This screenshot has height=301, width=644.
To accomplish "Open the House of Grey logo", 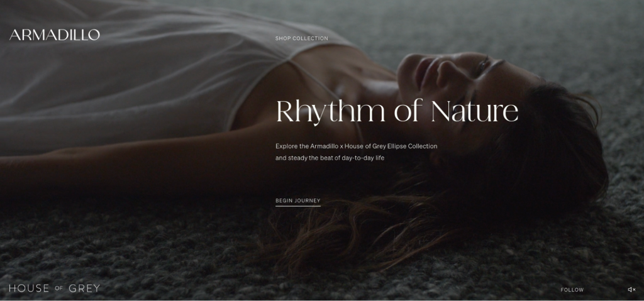I will pyautogui.click(x=54, y=288).
